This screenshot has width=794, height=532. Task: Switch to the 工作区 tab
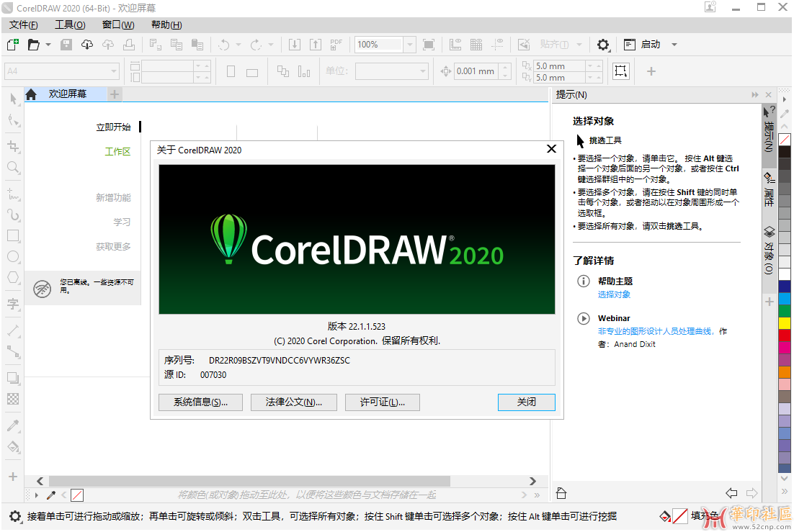point(117,152)
